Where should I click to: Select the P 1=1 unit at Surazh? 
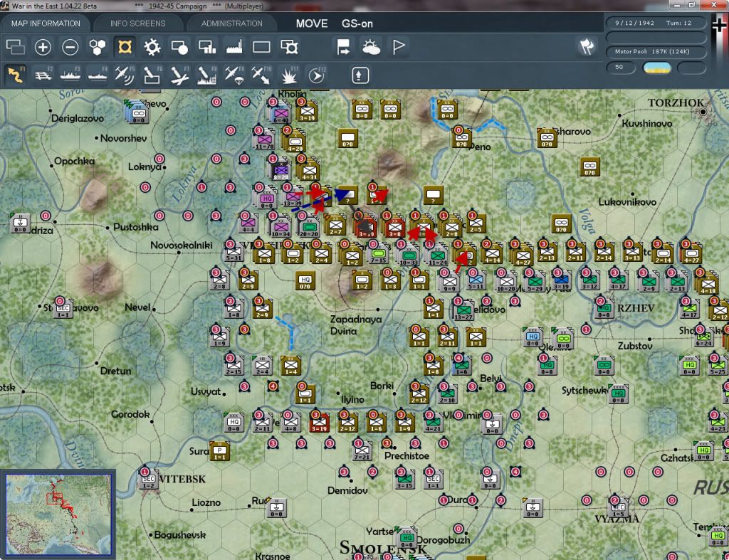(219, 452)
